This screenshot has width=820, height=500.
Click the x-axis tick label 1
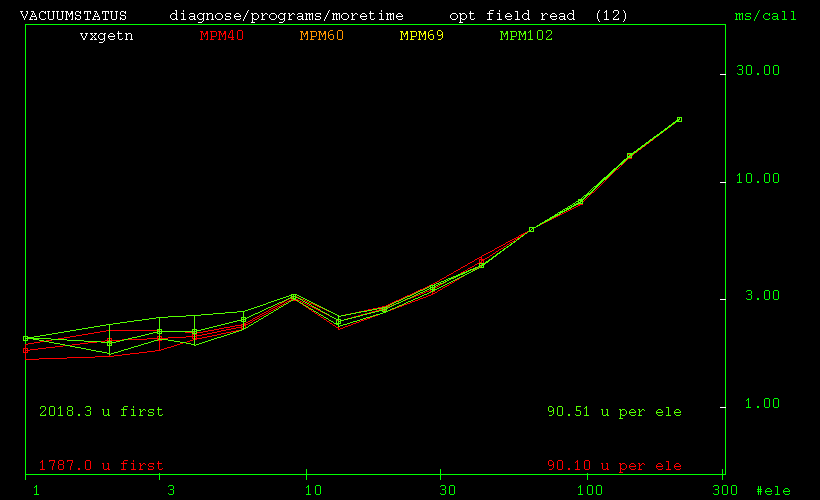point(36,491)
